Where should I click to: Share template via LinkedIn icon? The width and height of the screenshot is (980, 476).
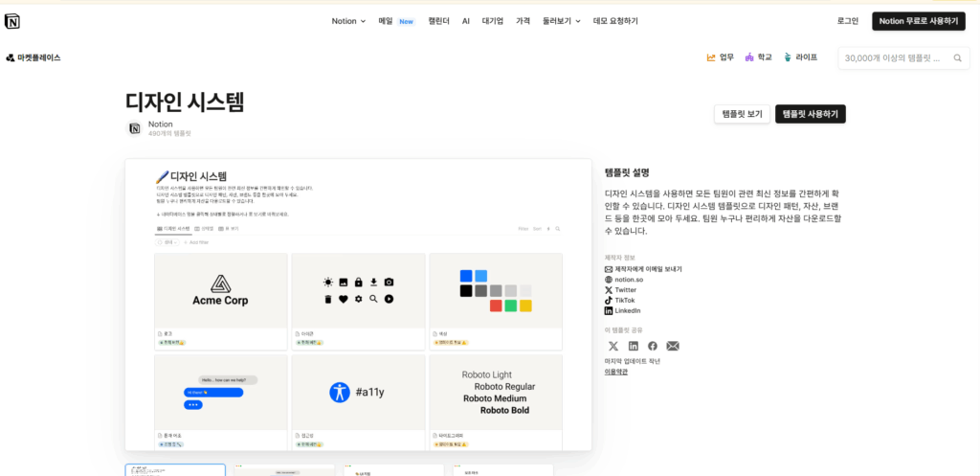coord(634,346)
